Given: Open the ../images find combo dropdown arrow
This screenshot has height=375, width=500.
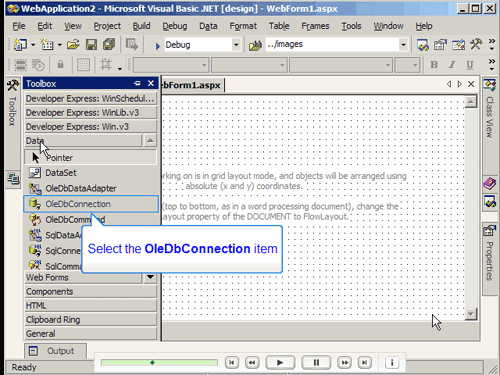Looking at the screenshot, I should pyautogui.click(x=403, y=45).
